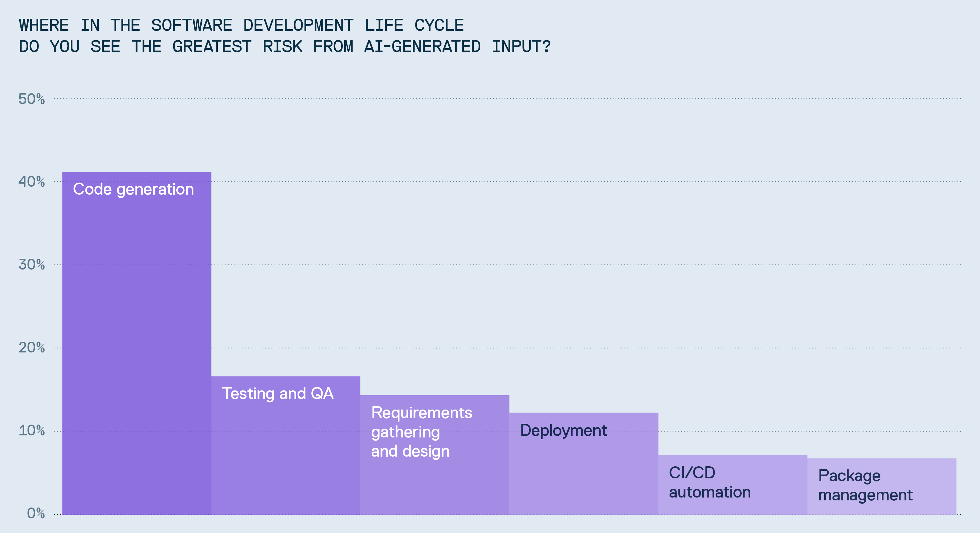Click the Code generation bar
This screenshot has width=980, height=533.
tap(137, 343)
